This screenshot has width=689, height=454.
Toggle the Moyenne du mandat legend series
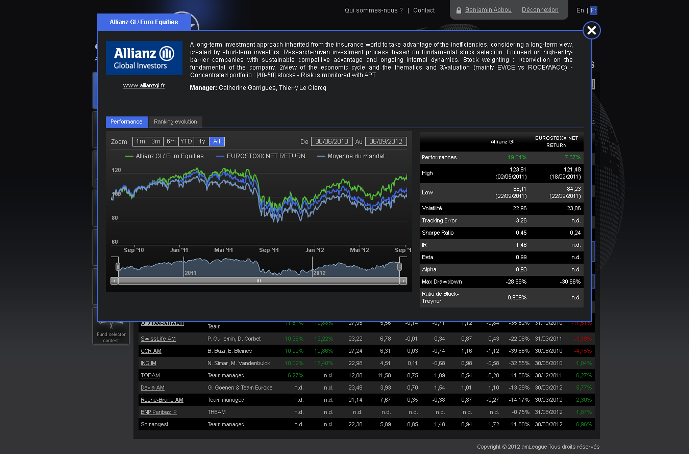coord(351,156)
